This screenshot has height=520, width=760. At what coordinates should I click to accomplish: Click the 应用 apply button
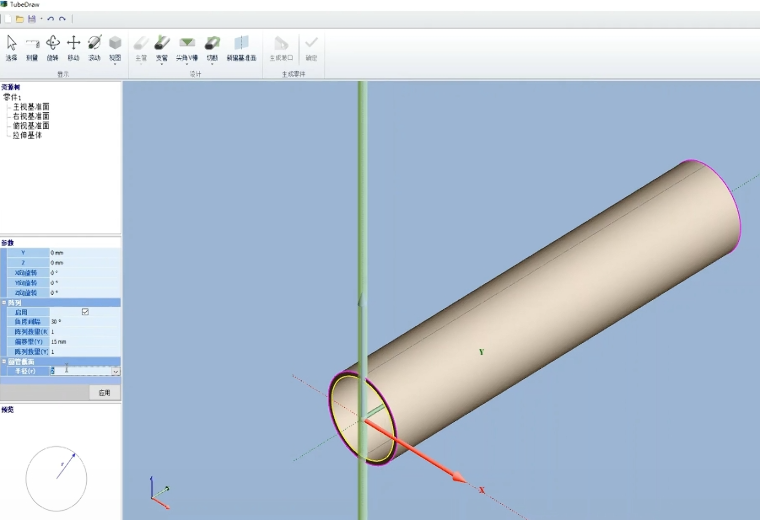104,392
